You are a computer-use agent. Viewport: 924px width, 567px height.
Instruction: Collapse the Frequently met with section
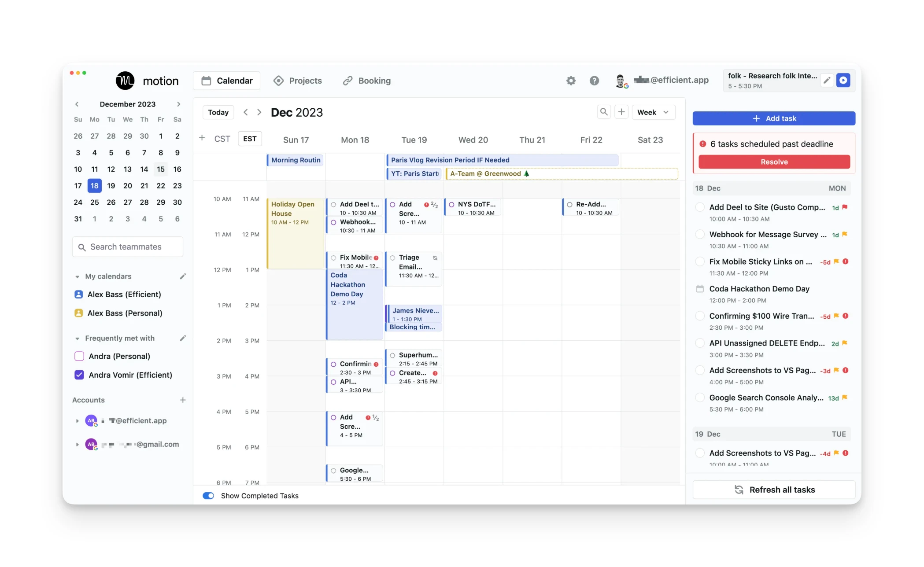click(77, 339)
